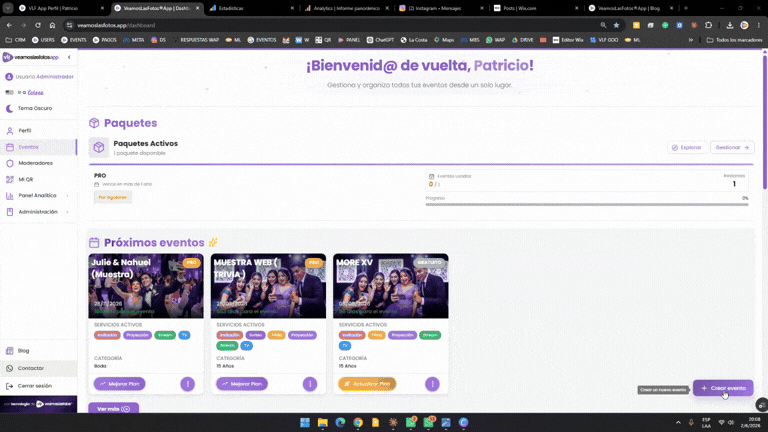Expand Panel Analítico submenu
Image resolution: width=768 pixels, height=432 pixels.
coord(37,195)
